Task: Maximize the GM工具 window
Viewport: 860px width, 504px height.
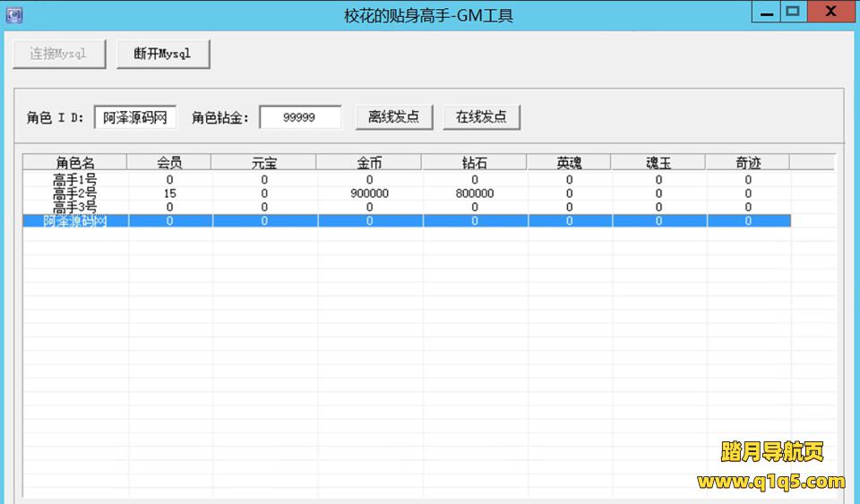Action: pos(792,12)
